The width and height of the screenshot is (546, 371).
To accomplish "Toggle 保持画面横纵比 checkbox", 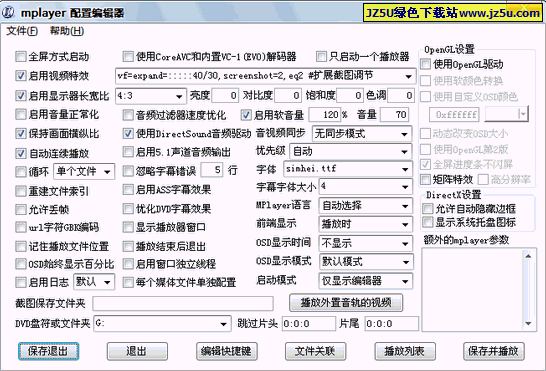I will click(x=21, y=133).
